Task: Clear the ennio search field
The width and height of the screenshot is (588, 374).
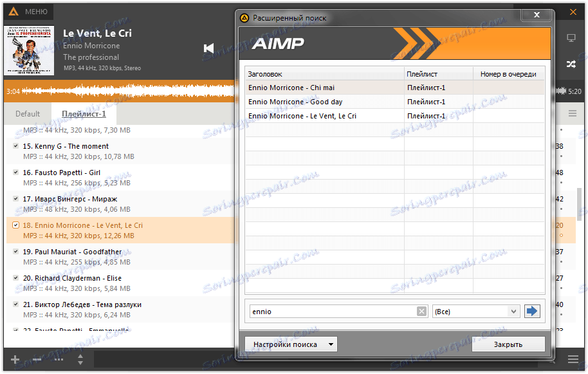Action: point(421,311)
